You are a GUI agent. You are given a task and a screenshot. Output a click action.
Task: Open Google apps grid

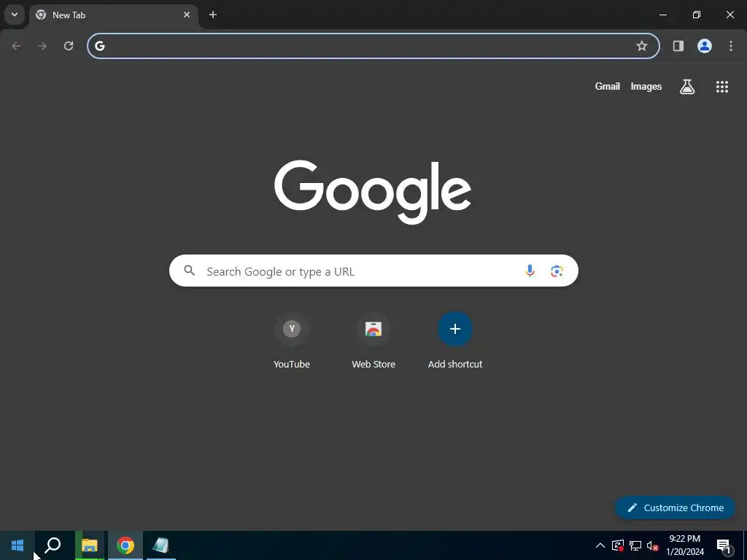pos(722,86)
